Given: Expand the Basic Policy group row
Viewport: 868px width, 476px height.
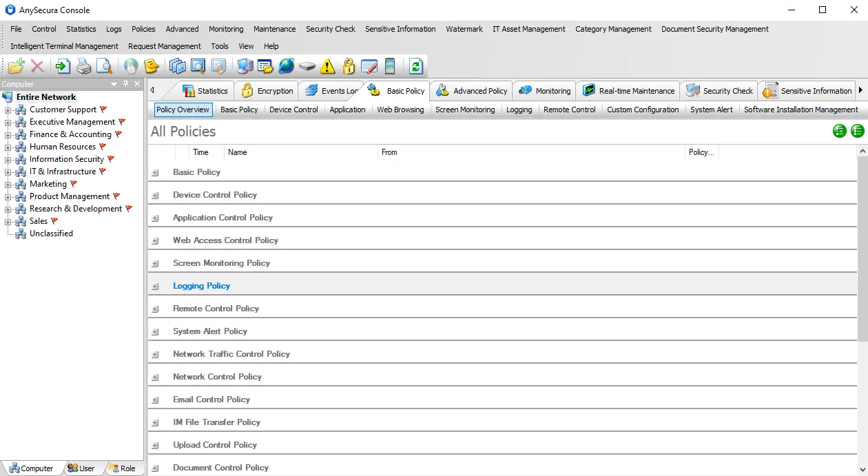Looking at the screenshot, I should [x=155, y=173].
